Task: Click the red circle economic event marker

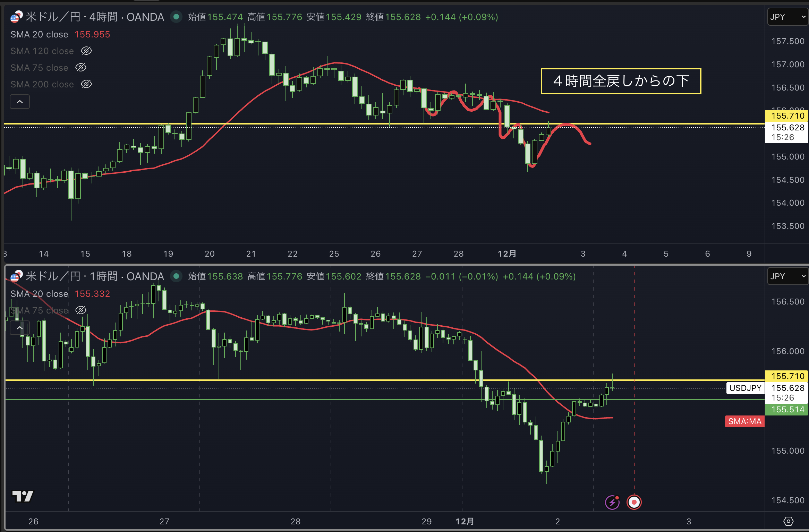Action: pos(634,502)
